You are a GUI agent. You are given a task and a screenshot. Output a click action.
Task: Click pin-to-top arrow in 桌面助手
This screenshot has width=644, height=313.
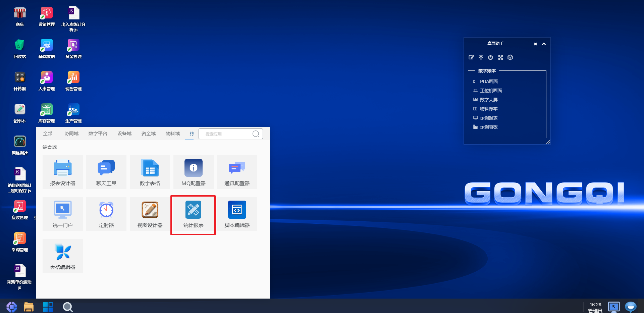tap(481, 57)
